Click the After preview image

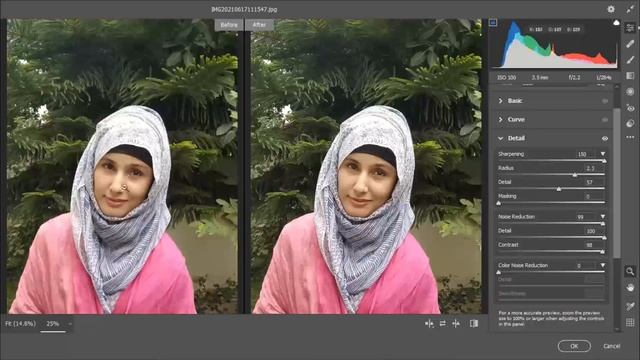click(x=366, y=167)
